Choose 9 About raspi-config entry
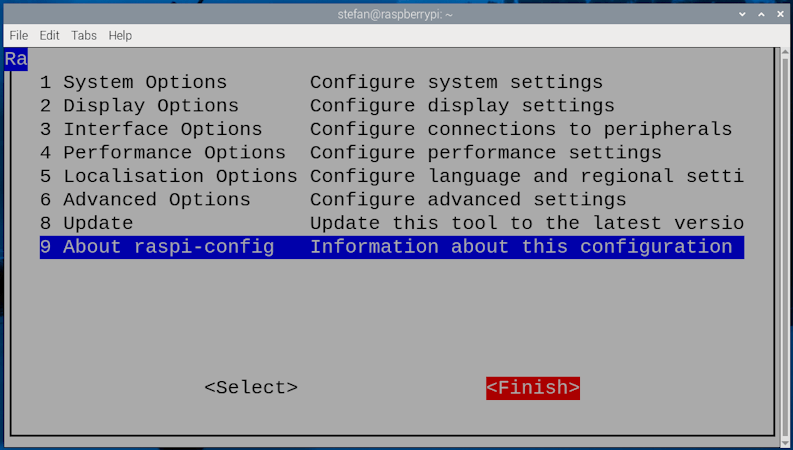 [392, 247]
